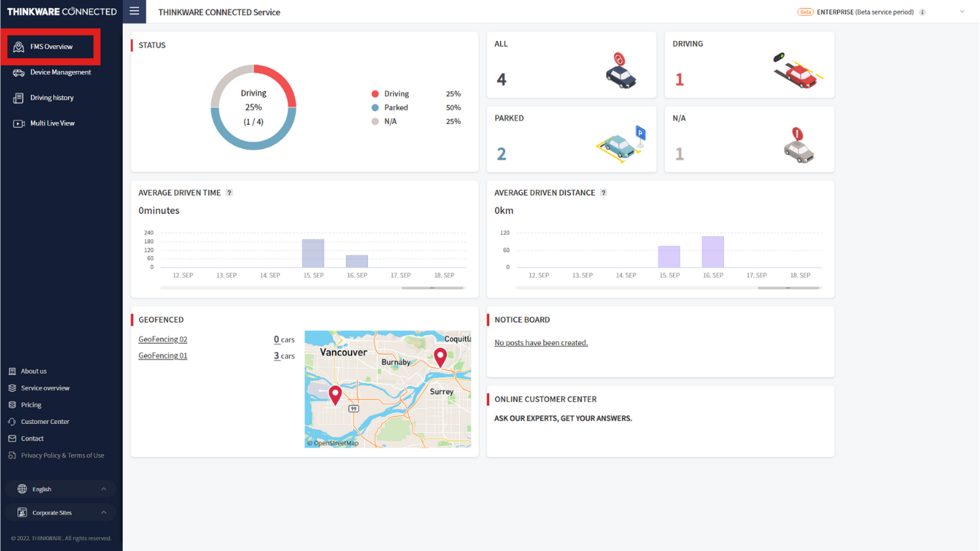Open the hamburger menu icon
The height and width of the screenshot is (551, 980).
pos(134,11)
